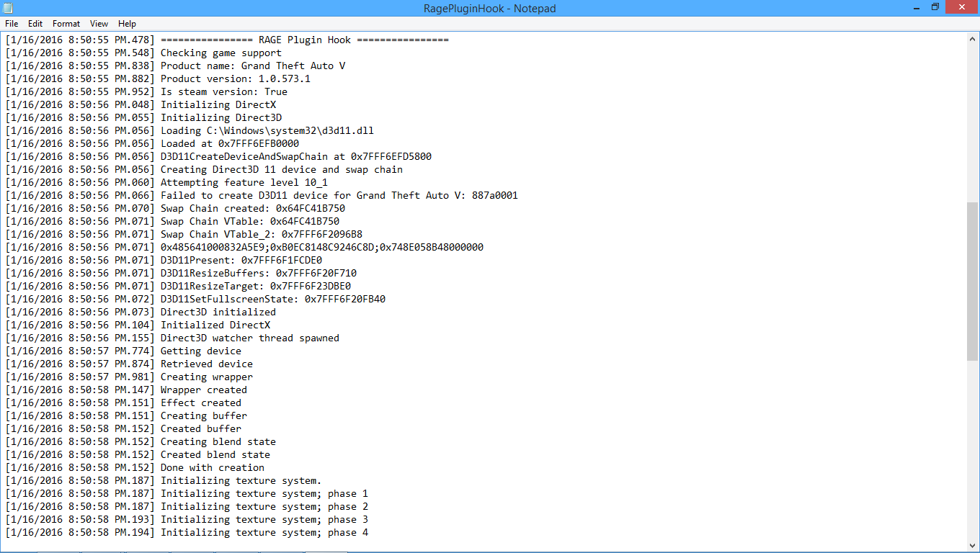Click the vertical scrollbar up arrow
The image size is (980, 553).
tap(973, 39)
